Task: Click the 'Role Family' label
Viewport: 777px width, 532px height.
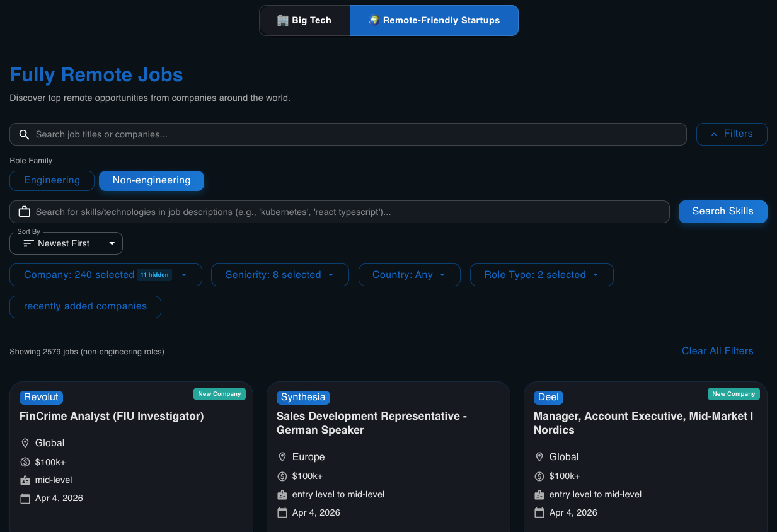Action: (31, 161)
